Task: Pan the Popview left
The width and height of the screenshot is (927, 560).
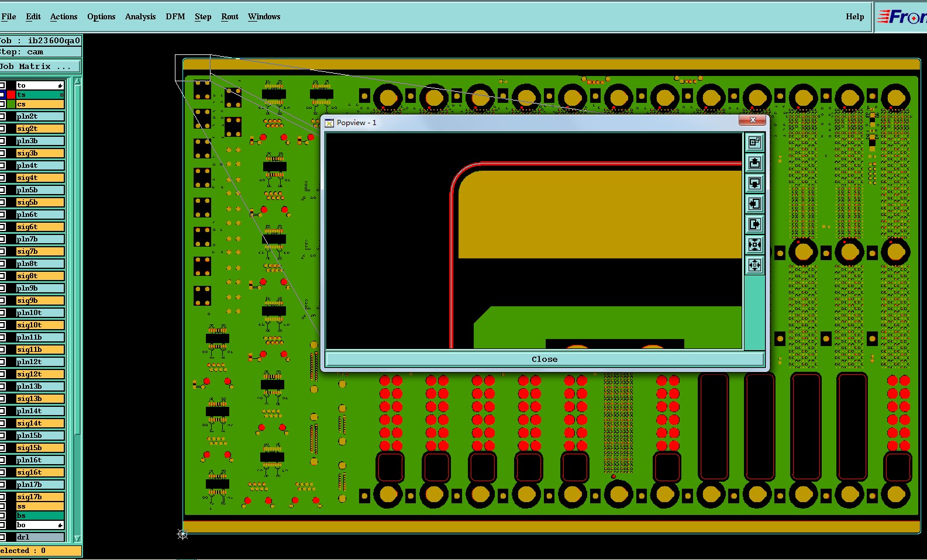Action: click(754, 203)
